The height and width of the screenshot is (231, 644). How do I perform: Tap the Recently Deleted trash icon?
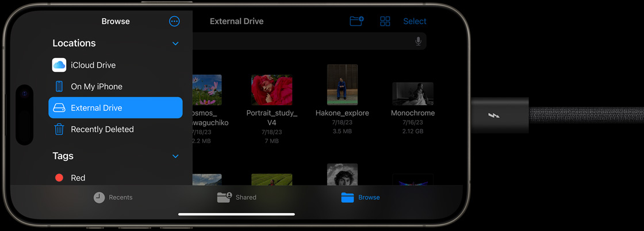point(59,129)
